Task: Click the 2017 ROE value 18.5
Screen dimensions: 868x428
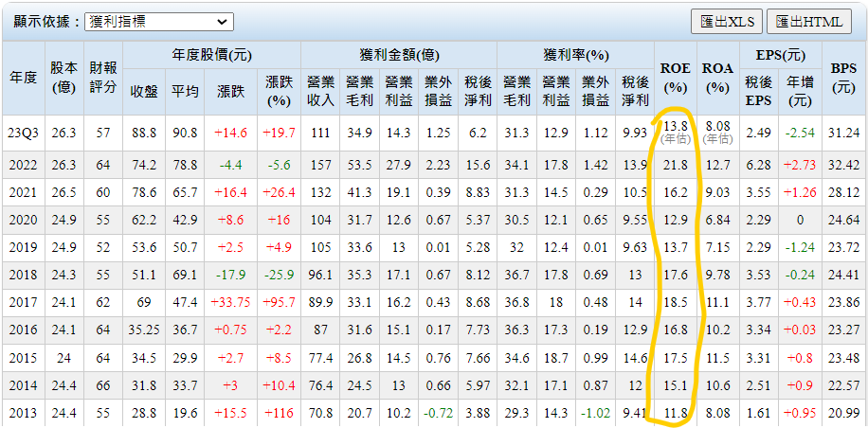Action: coord(675,302)
